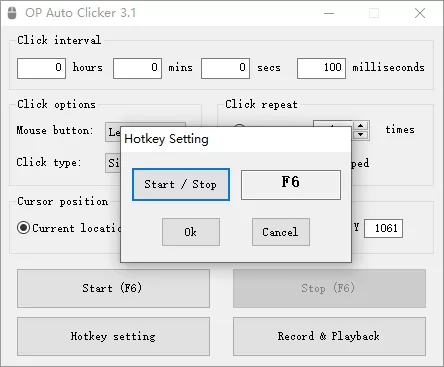Screen dimensions: 444x367
Task: Click the Start / Stop hotkey button
Action: (x=181, y=185)
